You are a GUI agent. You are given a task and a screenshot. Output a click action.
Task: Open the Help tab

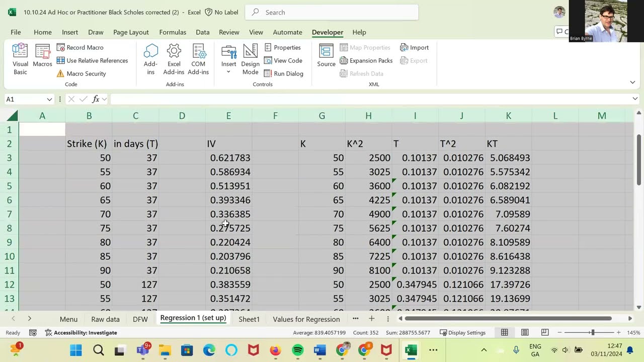tap(359, 32)
